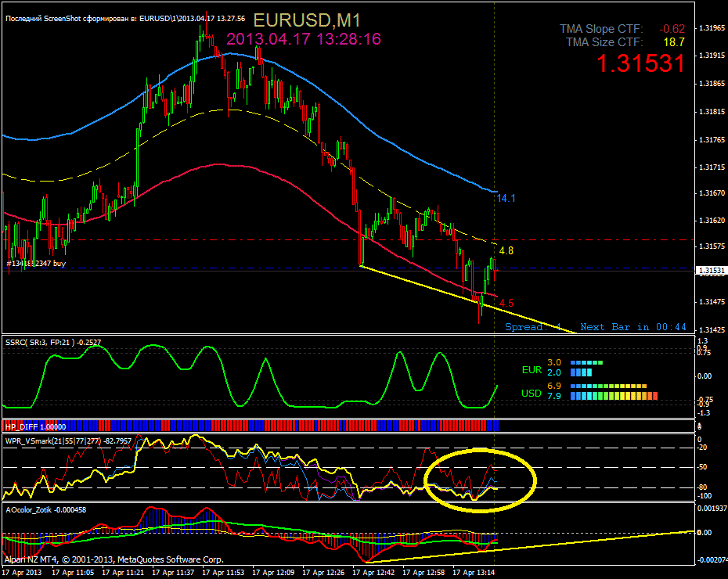728x579 pixels.
Task: Click the 17 Apr 12:09 time axis label
Action: 273,573
